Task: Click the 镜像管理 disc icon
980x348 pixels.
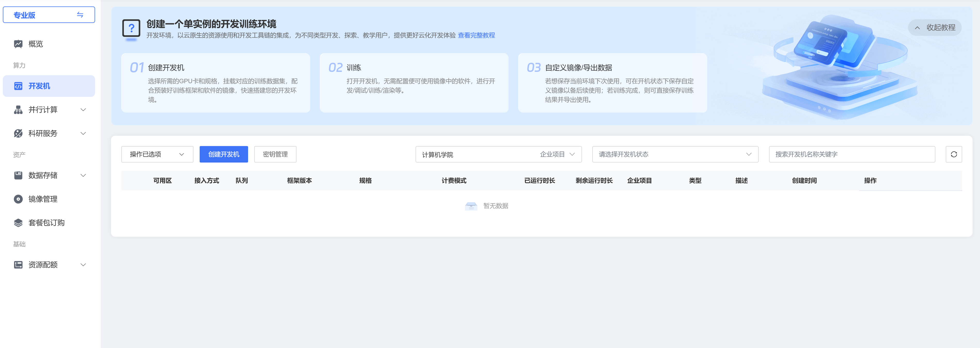Action: 18,199
